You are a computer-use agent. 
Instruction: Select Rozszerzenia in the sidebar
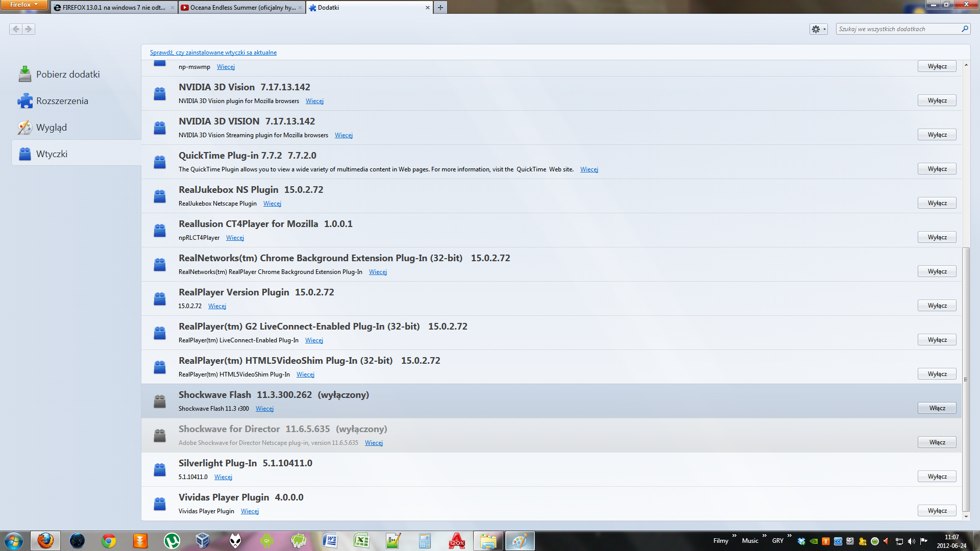click(x=62, y=101)
